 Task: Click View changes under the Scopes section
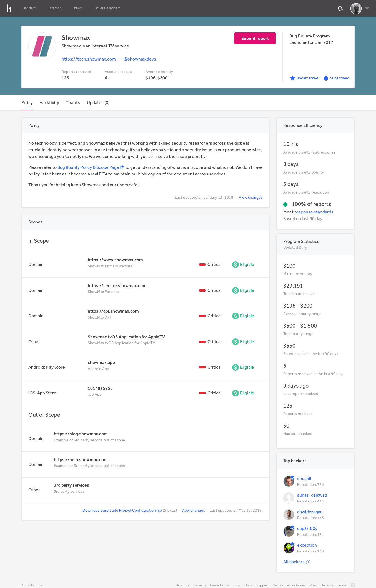click(193, 510)
